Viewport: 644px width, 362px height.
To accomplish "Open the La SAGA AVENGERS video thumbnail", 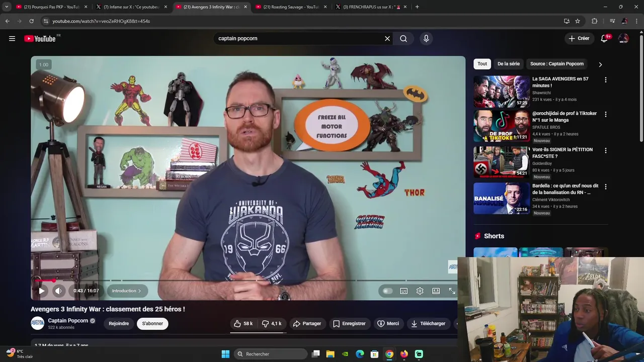I will coord(502,92).
